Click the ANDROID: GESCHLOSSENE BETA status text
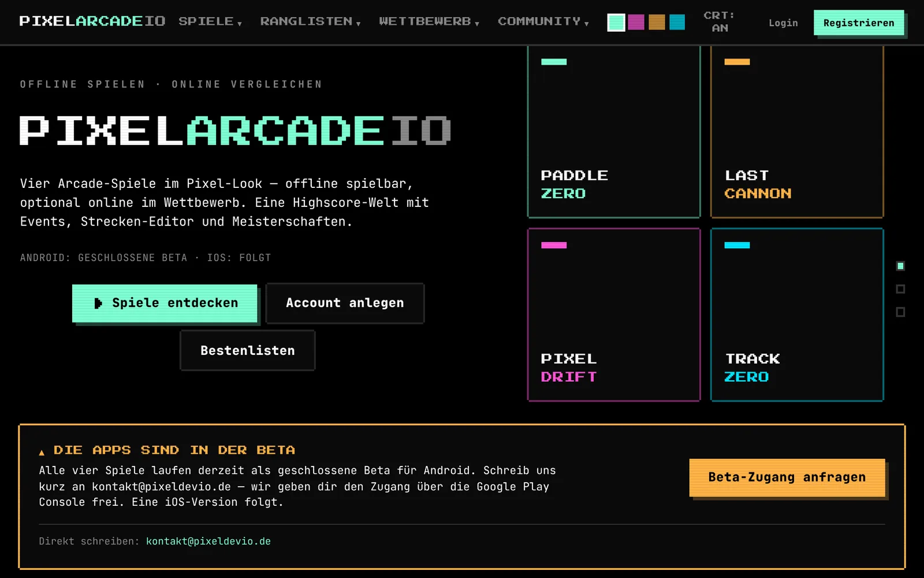924x578 pixels. click(x=146, y=258)
